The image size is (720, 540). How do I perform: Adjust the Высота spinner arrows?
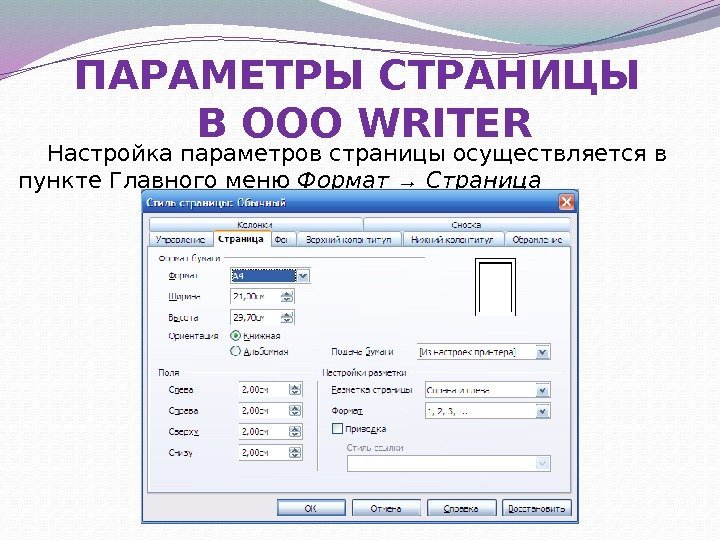pos(287,317)
